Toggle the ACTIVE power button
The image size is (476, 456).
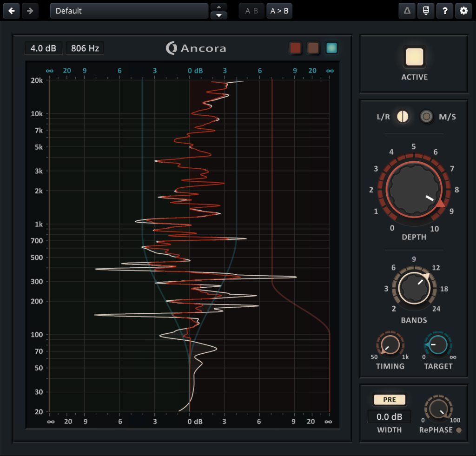(x=414, y=57)
